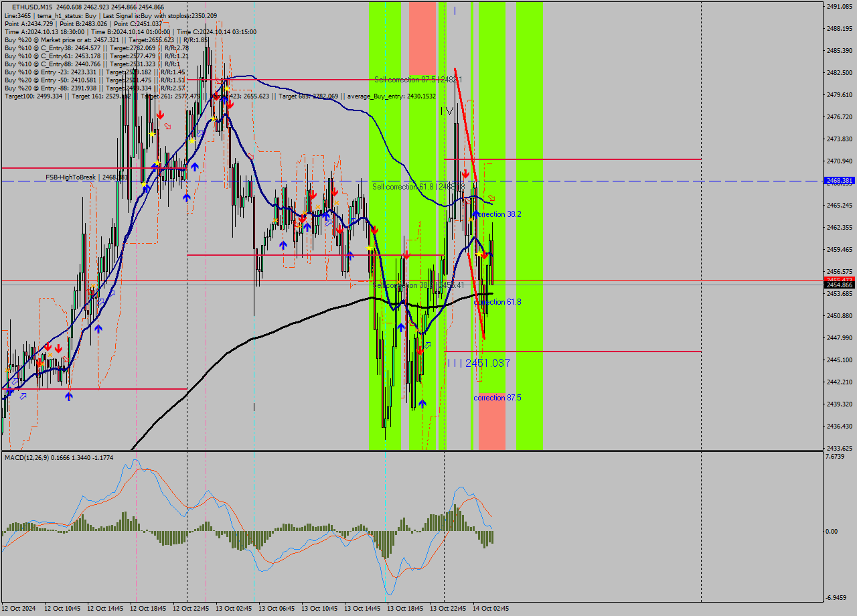Screen dimensions: 857x616
Task: Select the red 2455.472 price tag on the axis
Action: (x=840, y=279)
